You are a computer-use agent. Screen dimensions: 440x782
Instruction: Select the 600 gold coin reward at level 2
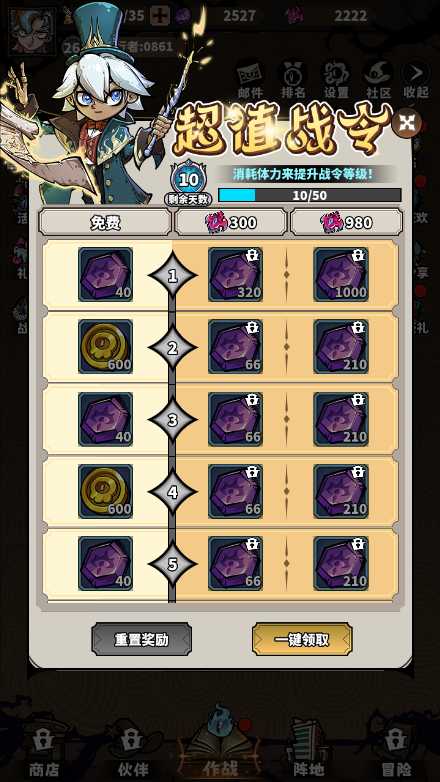point(106,347)
